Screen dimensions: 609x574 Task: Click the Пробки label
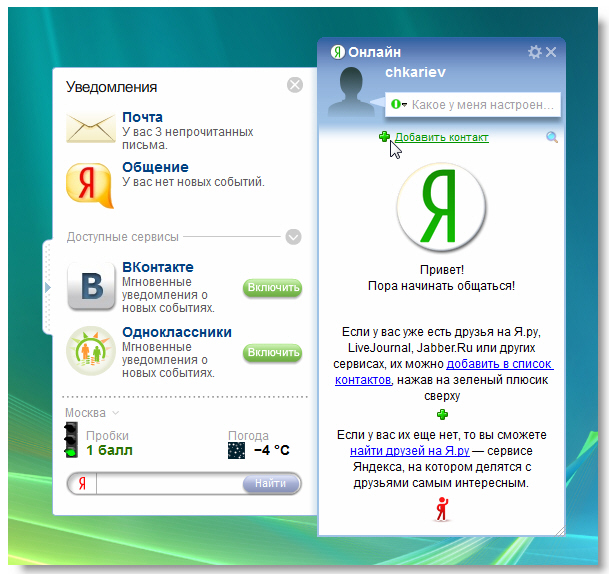[107, 436]
